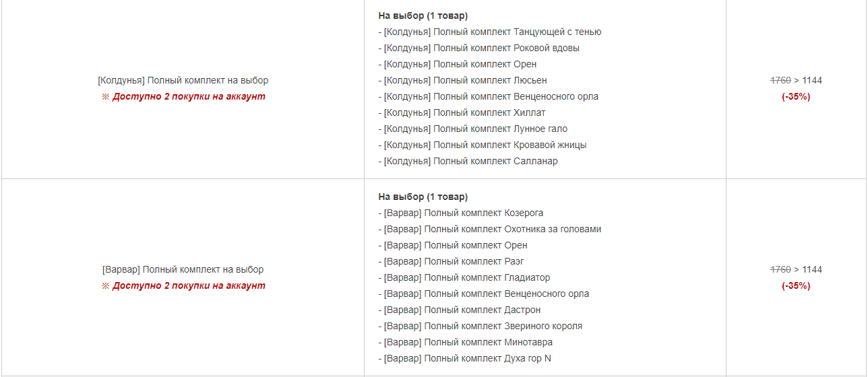Click red note under the Колдунья set title

coord(183,96)
